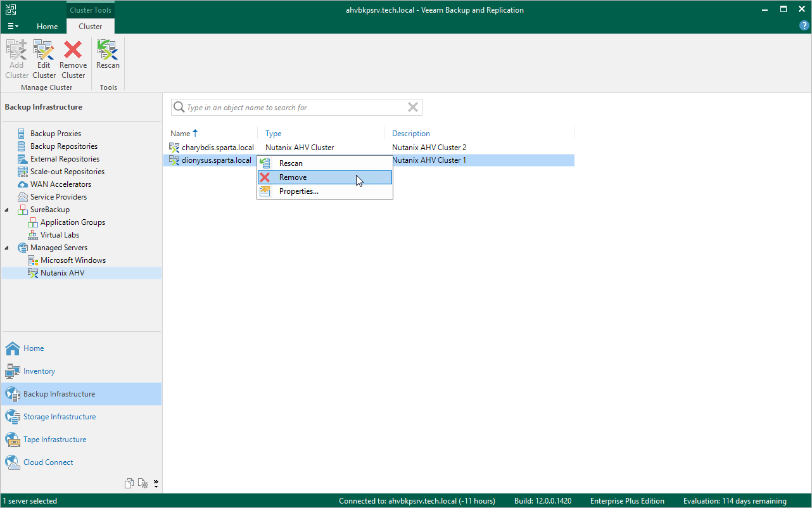Collapse the Managed Servers tree node arrow

click(8, 248)
